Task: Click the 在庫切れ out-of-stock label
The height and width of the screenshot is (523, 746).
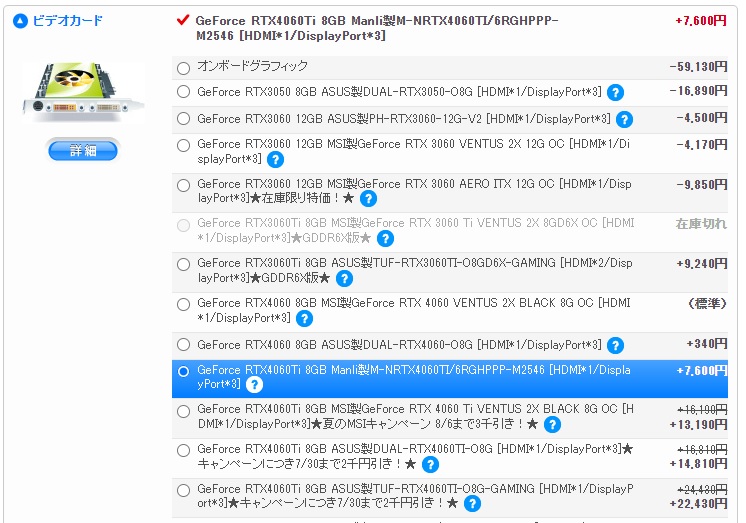Action: click(x=701, y=224)
